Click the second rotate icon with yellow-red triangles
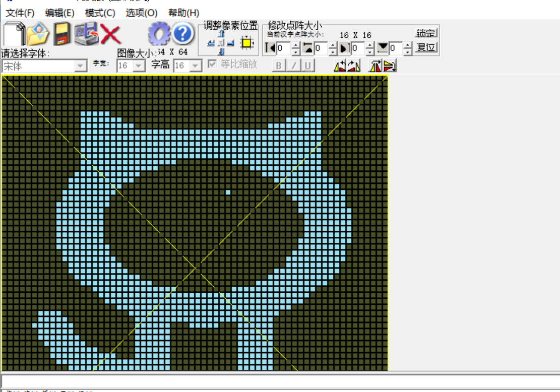This screenshot has width=560, height=392. click(x=354, y=66)
